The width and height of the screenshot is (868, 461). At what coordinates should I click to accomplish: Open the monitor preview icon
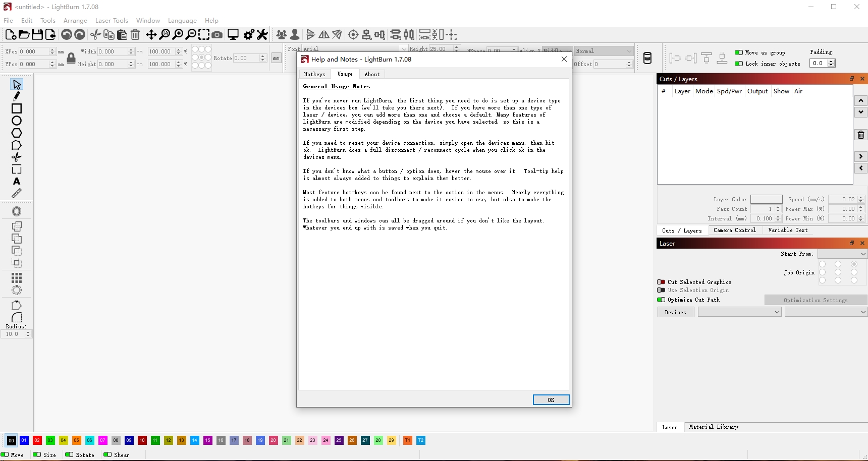[x=233, y=34]
